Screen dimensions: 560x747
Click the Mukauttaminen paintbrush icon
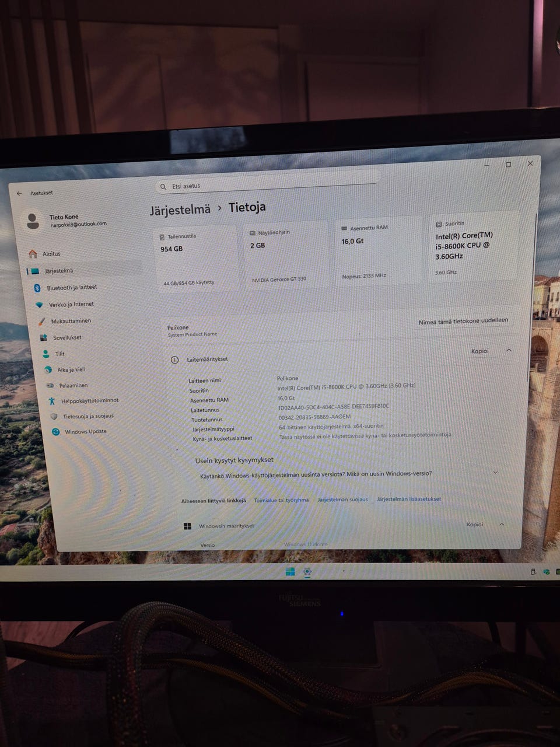(x=41, y=322)
